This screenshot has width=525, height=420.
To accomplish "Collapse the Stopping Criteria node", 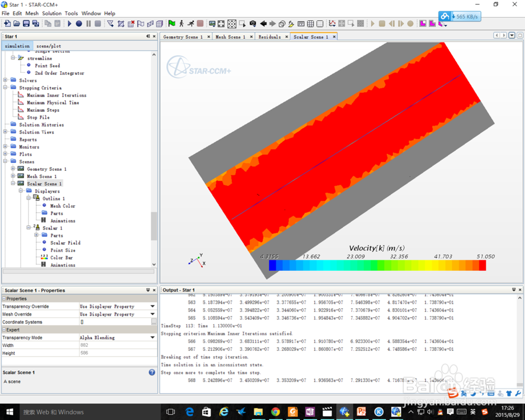I will tap(5, 87).
